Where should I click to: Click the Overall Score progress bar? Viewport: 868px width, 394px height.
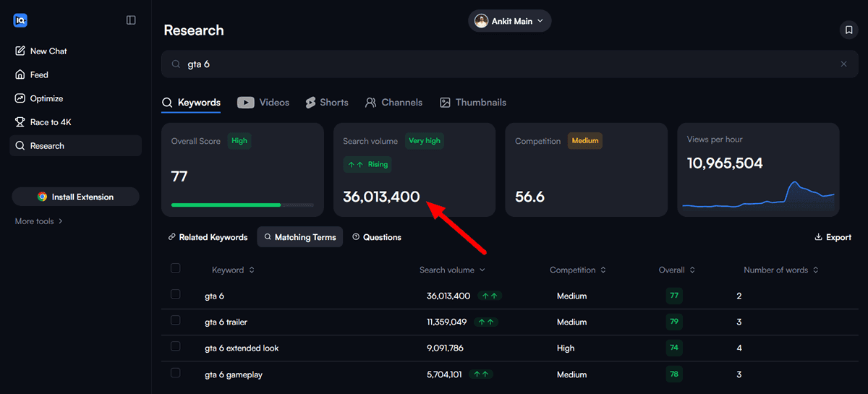(x=242, y=205)
